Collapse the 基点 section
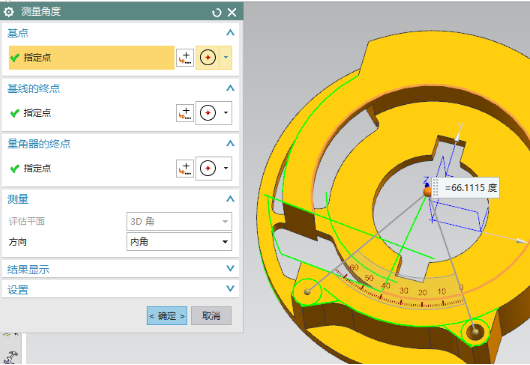Image resolution: width=530 pixels, height=365 pixels. [230, 33]
